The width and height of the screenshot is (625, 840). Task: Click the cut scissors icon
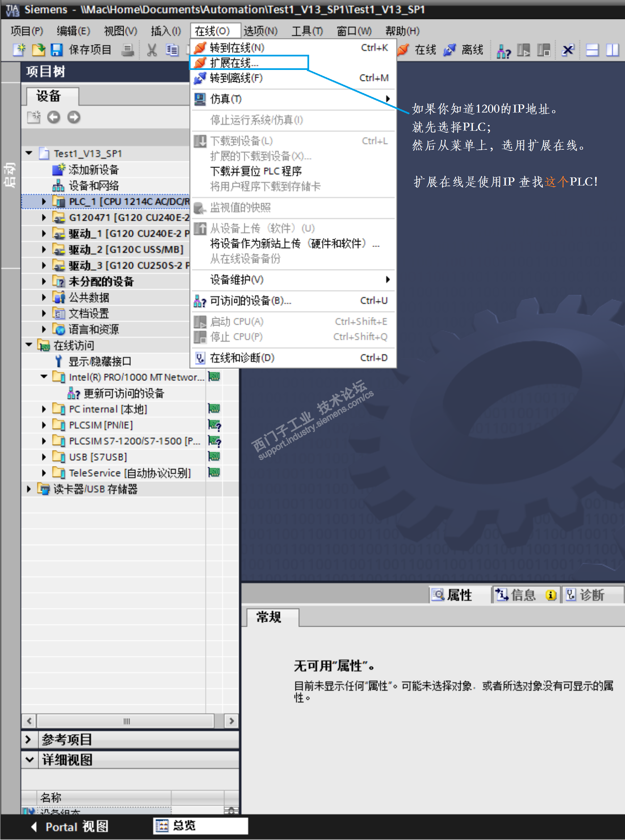tap(152, 50)
